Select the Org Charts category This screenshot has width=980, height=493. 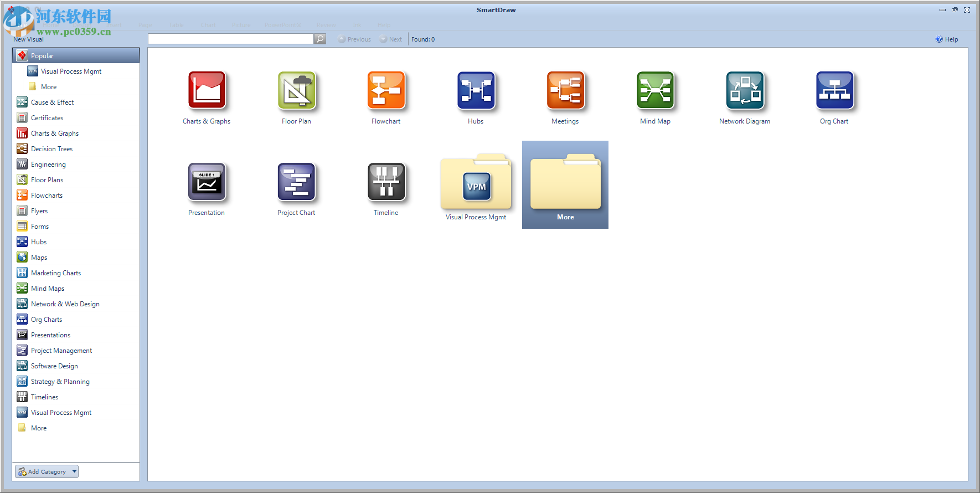[47, 320]
